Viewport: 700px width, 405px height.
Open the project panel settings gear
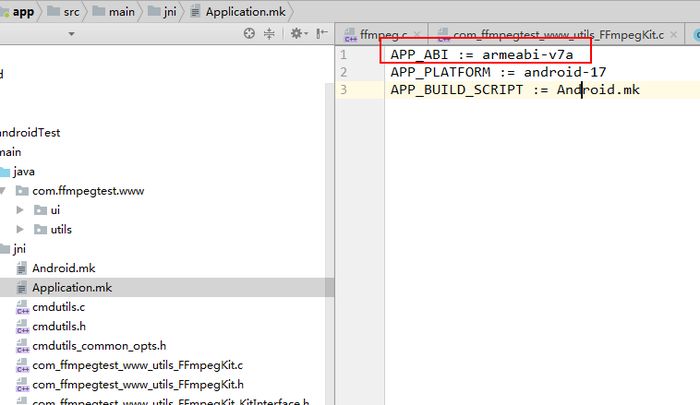(296, 33)
